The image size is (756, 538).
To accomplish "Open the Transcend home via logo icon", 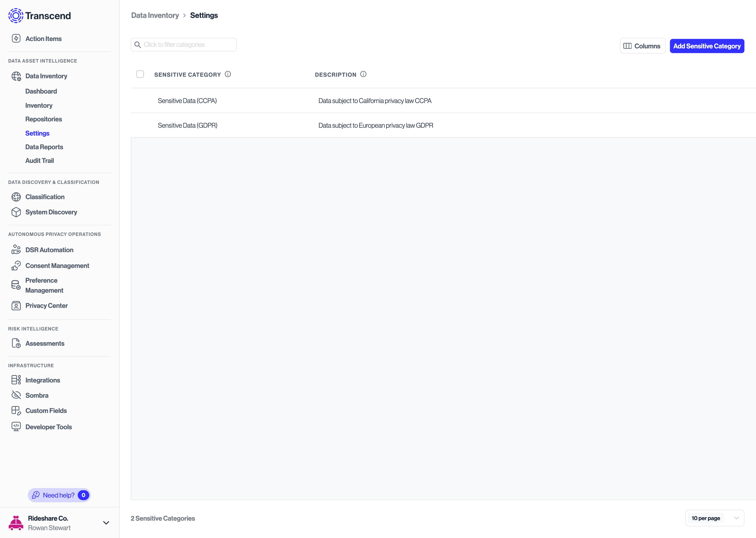I will click(16, 15).
